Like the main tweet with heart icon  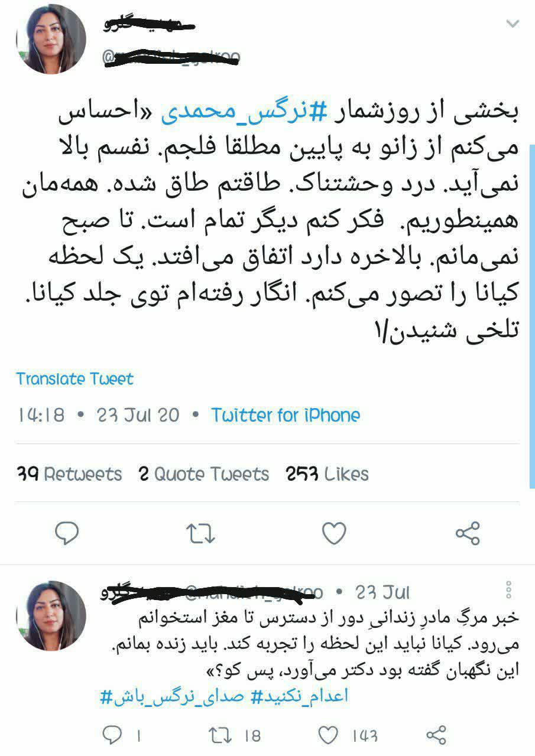[x=334, y=534]
